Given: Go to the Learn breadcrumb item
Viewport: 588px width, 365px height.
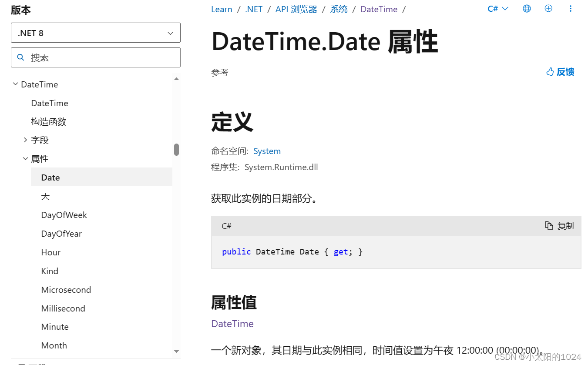Looking at the screenshot, I should click(x=222, y=9).
